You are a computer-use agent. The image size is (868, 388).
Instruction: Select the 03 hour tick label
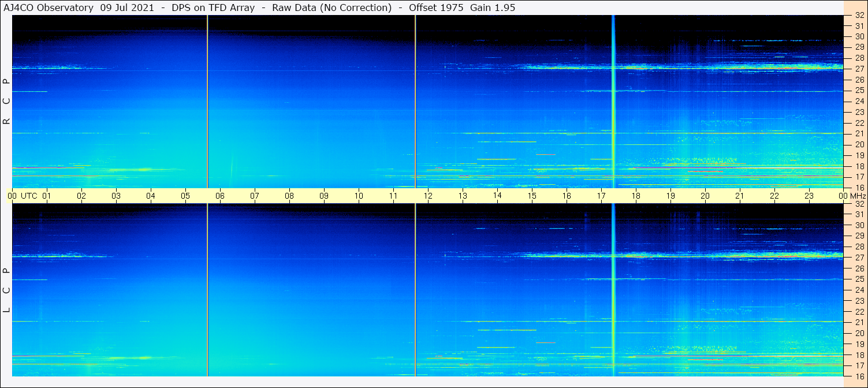pyautogui.click(x=116, y=196)
